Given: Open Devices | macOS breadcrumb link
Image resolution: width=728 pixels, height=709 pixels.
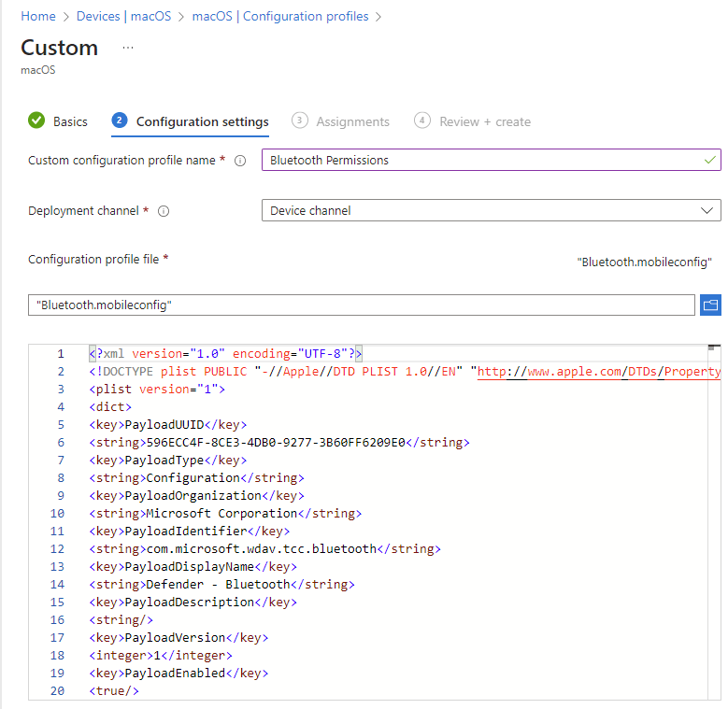Looking at the screenshot, I should pyautogui.click(x=123, y=16).
